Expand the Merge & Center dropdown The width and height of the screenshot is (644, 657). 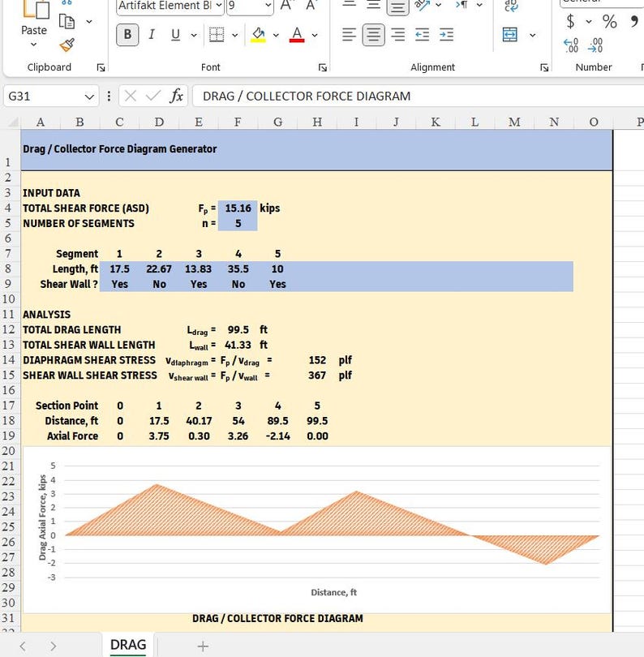(x=532, y=35)
